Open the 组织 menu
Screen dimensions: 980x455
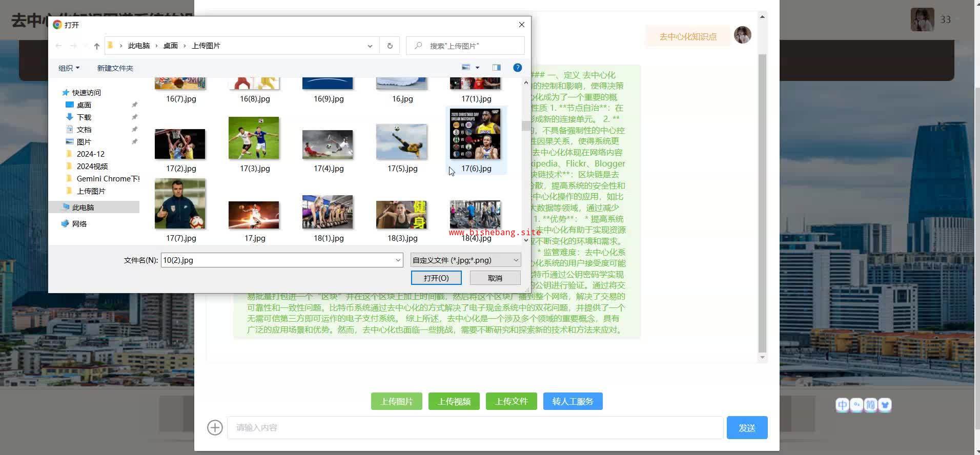coord(69,68)
